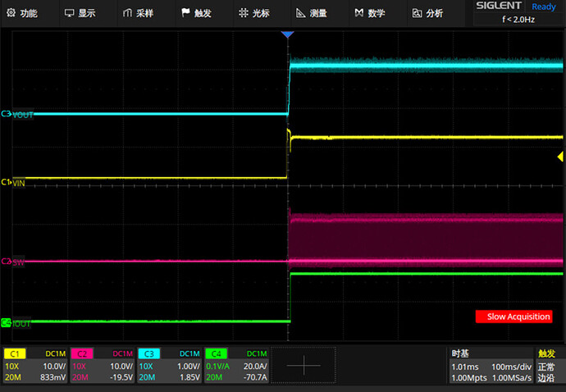
Task: Click the magnifier icon beside 分析
Action: coord(417,13)
